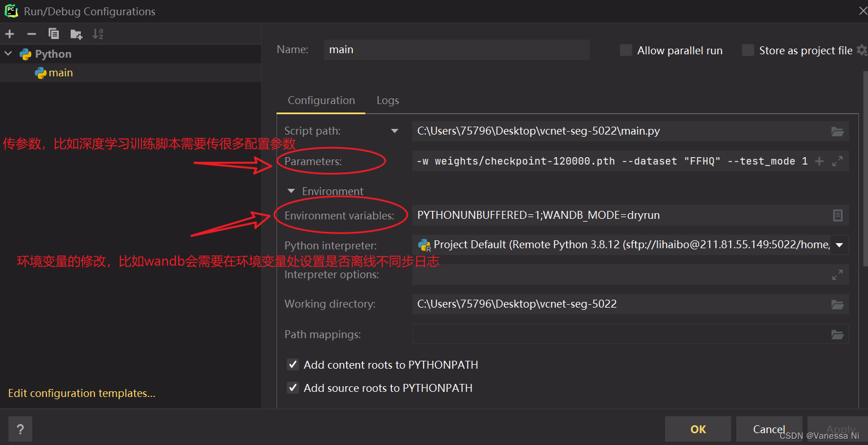Click the help icon
This screenshot has height=445, width=868.
[x=20, y=429]
